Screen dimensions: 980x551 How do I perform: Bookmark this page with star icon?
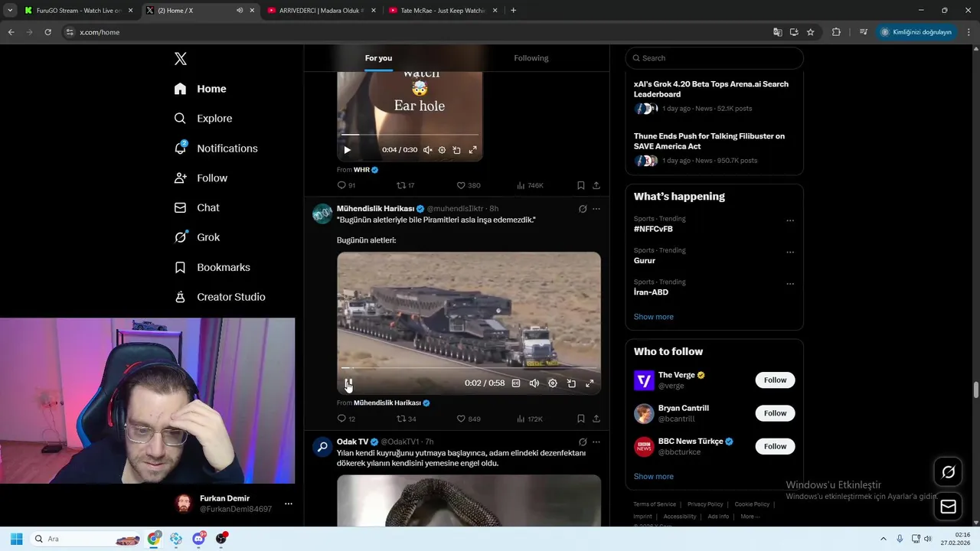[x=810, y=32]
